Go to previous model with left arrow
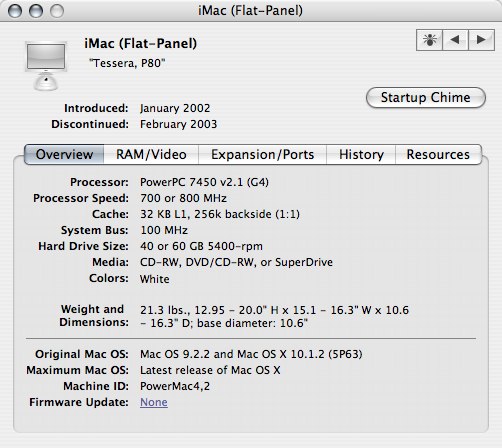 (x=455, y=40)
